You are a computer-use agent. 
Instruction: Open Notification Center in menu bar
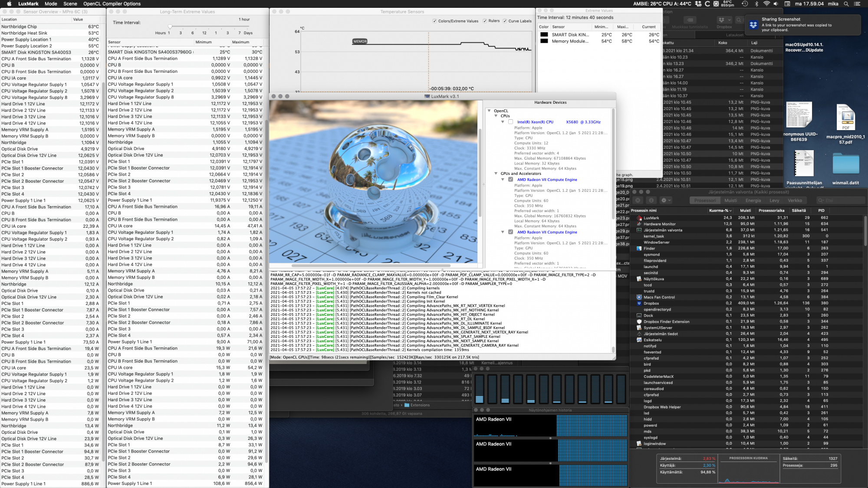click(x=857, y=3)
